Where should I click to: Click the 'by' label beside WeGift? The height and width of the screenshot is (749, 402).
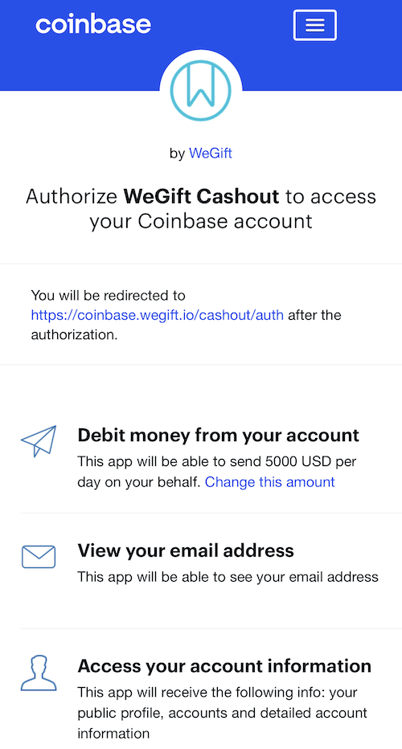[177, 154]
